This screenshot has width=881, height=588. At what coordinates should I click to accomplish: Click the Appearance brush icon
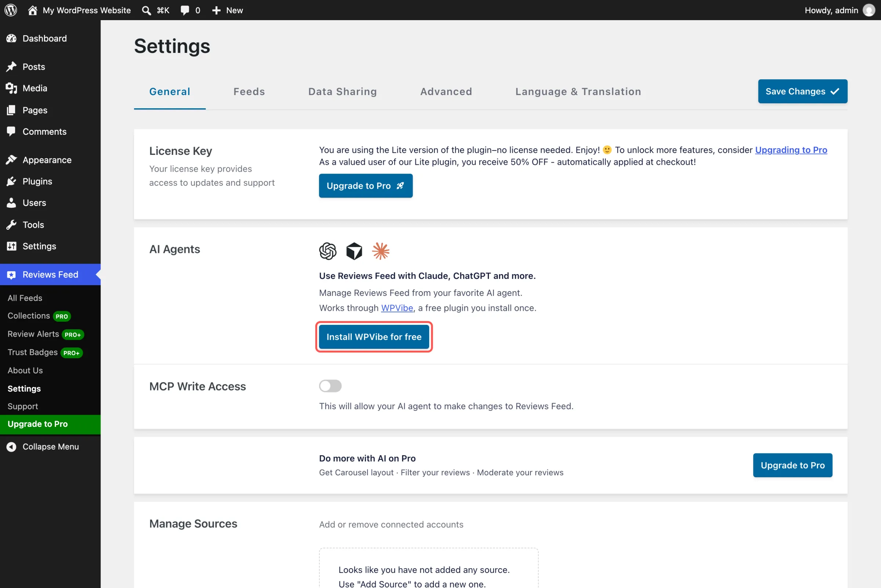(11, 160)
